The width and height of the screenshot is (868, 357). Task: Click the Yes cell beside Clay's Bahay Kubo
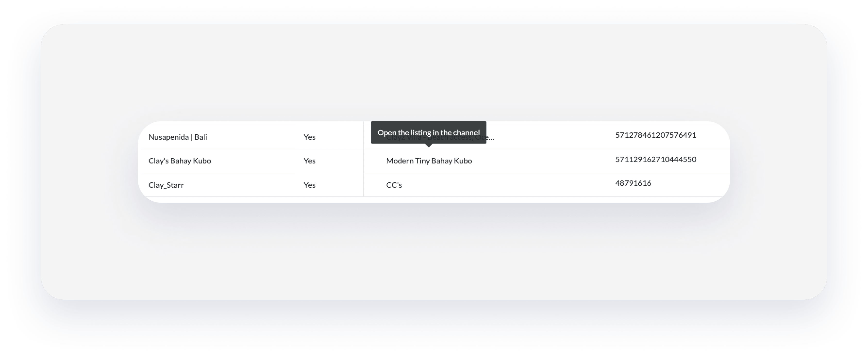point(309,161)
